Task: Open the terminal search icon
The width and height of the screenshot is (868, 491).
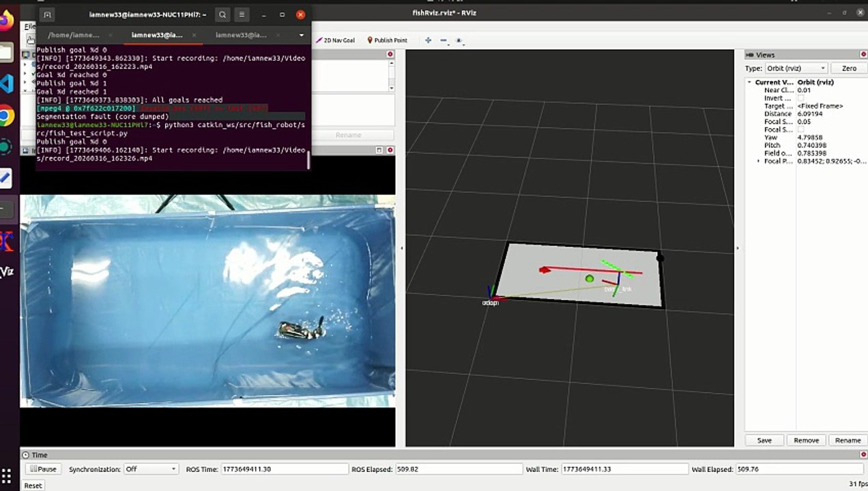Action: pyautogui.click(x=222, y=14)
